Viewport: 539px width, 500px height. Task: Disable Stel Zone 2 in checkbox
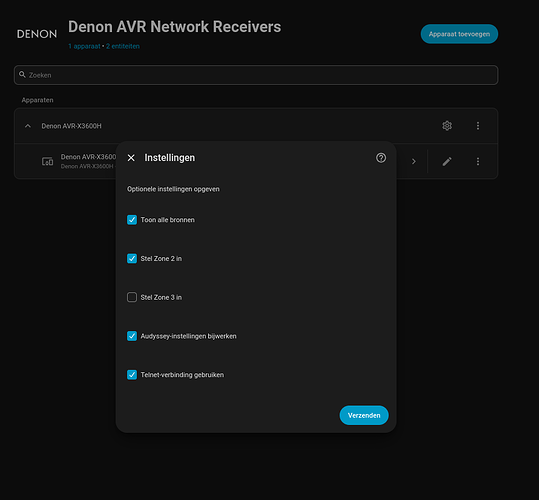132,258
